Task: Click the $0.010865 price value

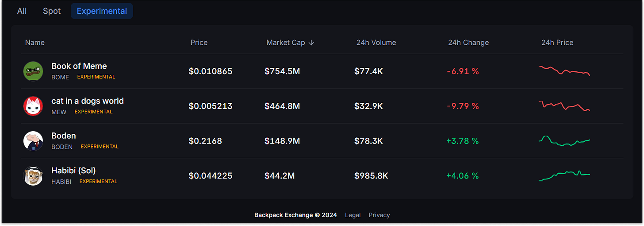Action: [x=211, y=71]
